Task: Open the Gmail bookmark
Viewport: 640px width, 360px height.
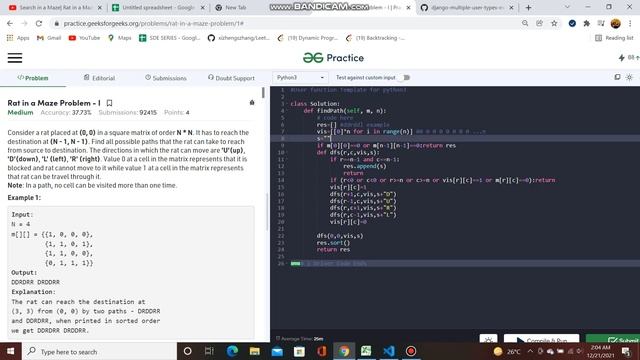Action: pos(49,38)
